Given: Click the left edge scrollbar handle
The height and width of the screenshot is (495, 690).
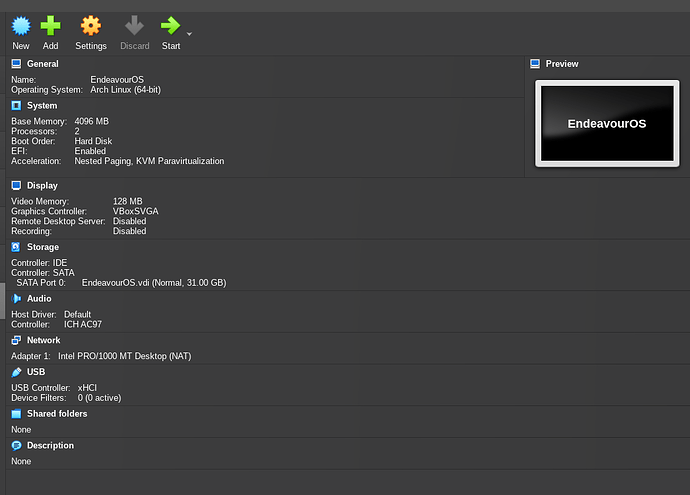Looking at the screenshot, I should click(3, 300).
